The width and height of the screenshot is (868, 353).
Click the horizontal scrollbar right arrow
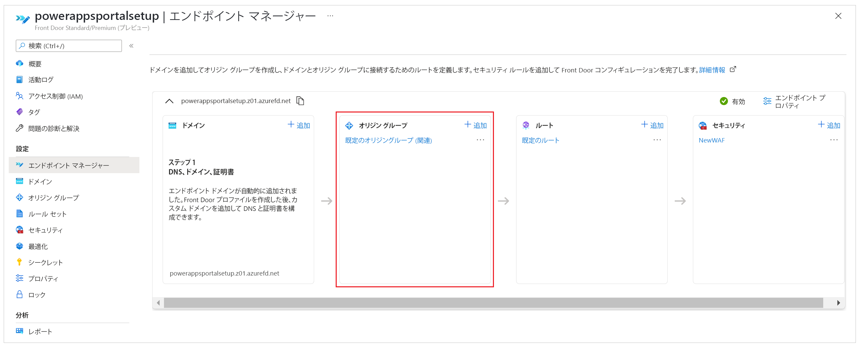839,303
